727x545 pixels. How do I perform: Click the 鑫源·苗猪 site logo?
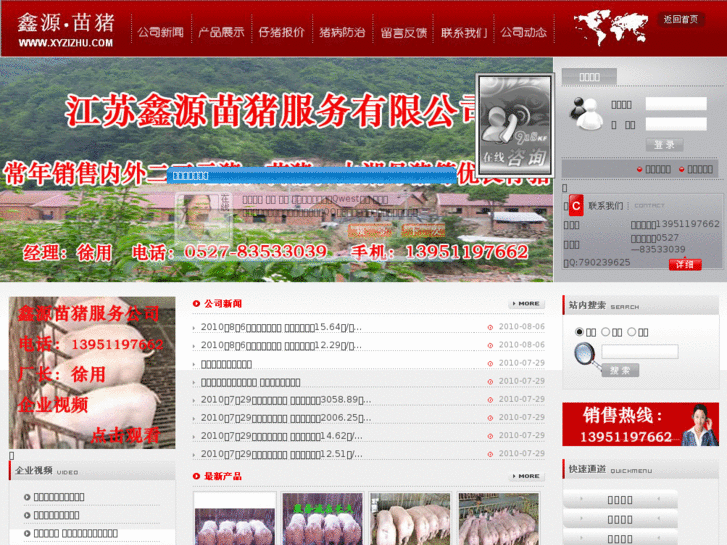point(66,29)
